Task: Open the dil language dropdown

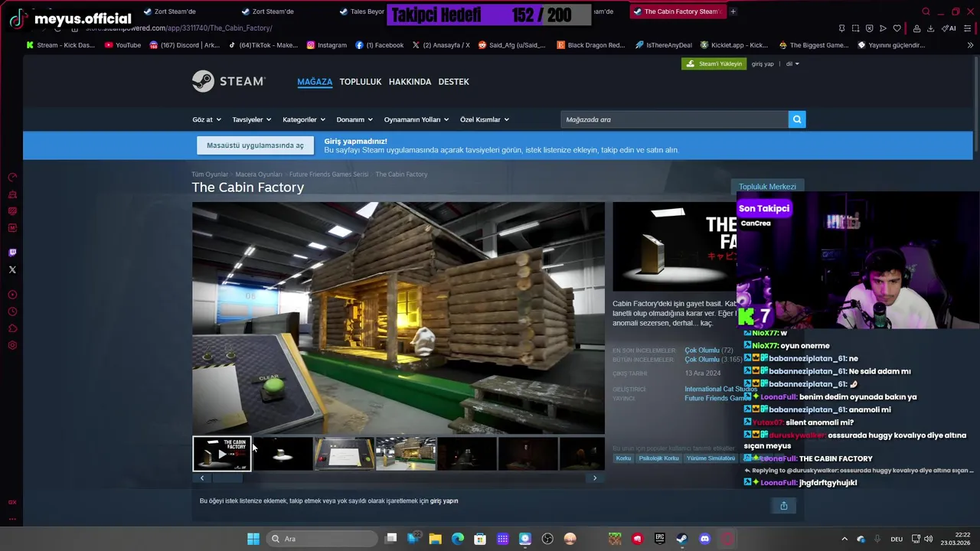Action: click(792, 64)
